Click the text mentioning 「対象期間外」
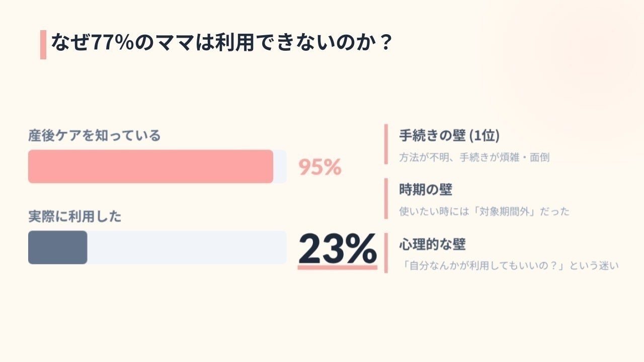The width and height of the screenshot is (644, 362). (x=484, y=211)
